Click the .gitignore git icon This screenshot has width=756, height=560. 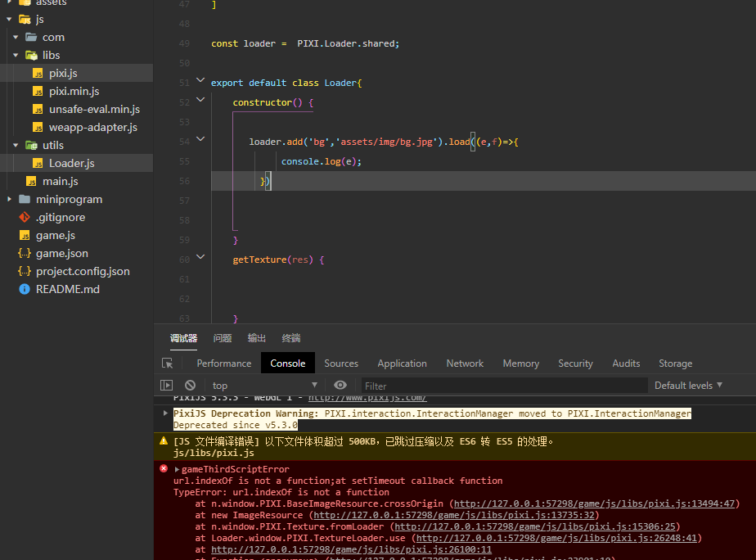click(25, 218)
